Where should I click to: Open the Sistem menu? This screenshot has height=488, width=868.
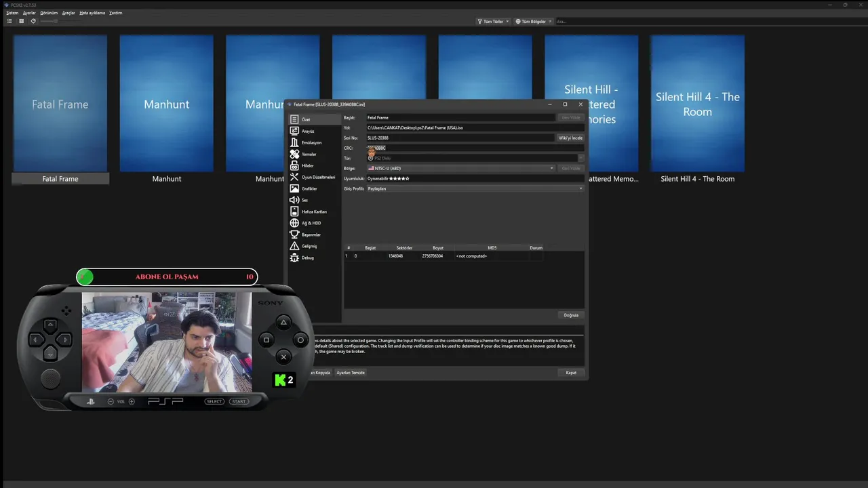[x=12, y=13]
